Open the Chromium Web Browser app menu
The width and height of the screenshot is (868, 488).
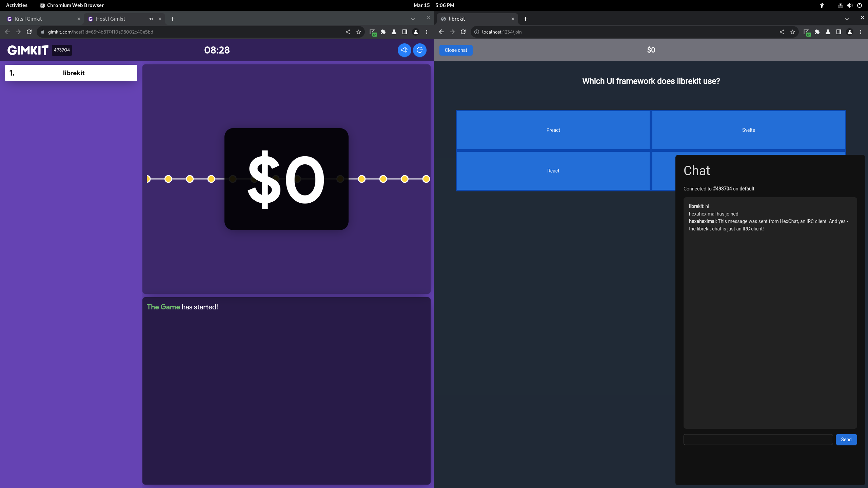coord(72,5)
